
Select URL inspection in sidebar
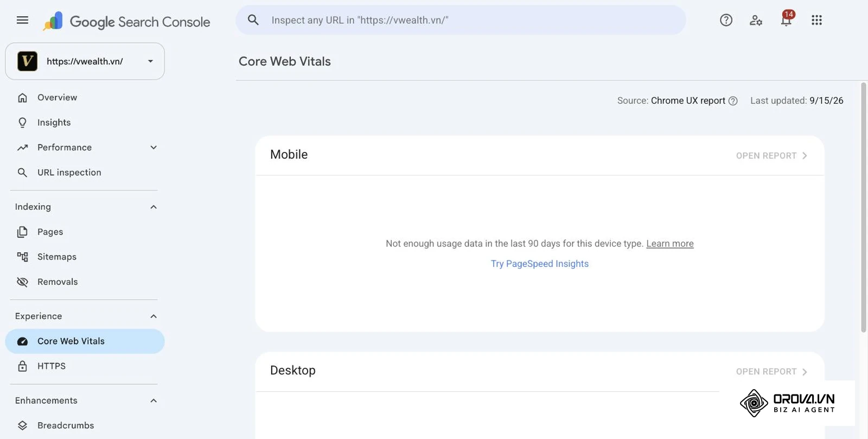[x=85, y=173]
